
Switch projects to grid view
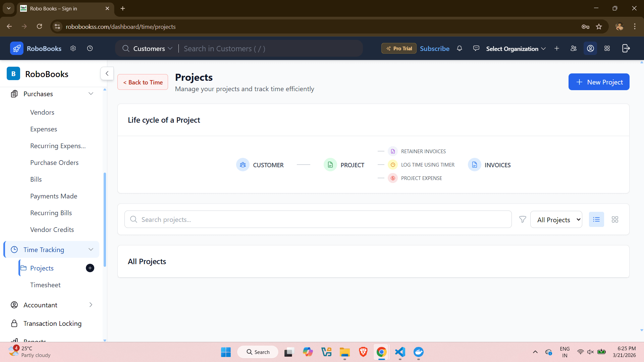point(615,219)
